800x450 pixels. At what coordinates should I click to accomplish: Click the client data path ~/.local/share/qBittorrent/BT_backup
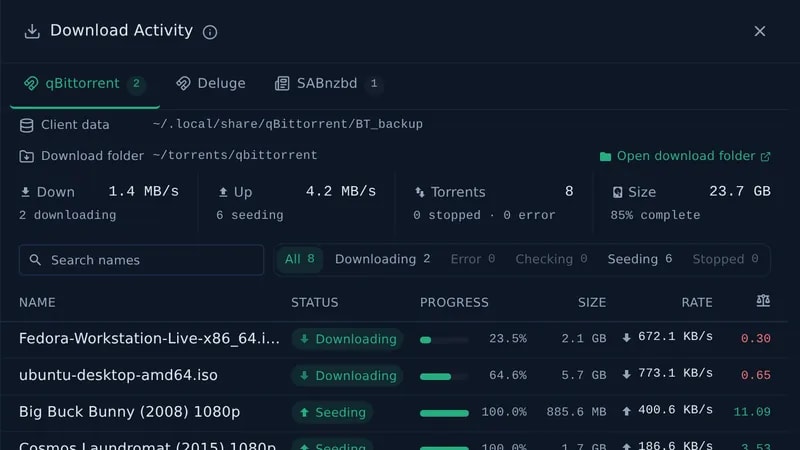tap(288, 124)
